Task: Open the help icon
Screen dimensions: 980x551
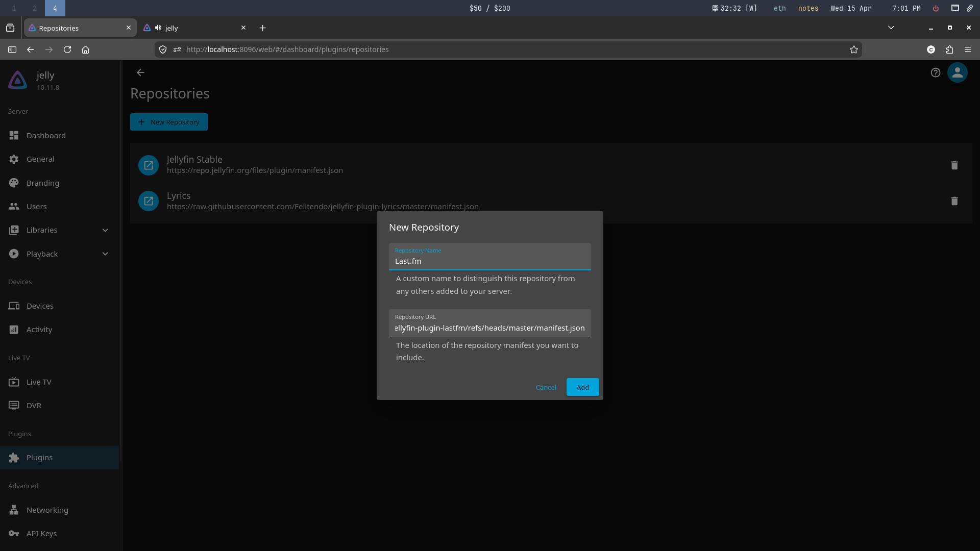Action: point(936,72)
